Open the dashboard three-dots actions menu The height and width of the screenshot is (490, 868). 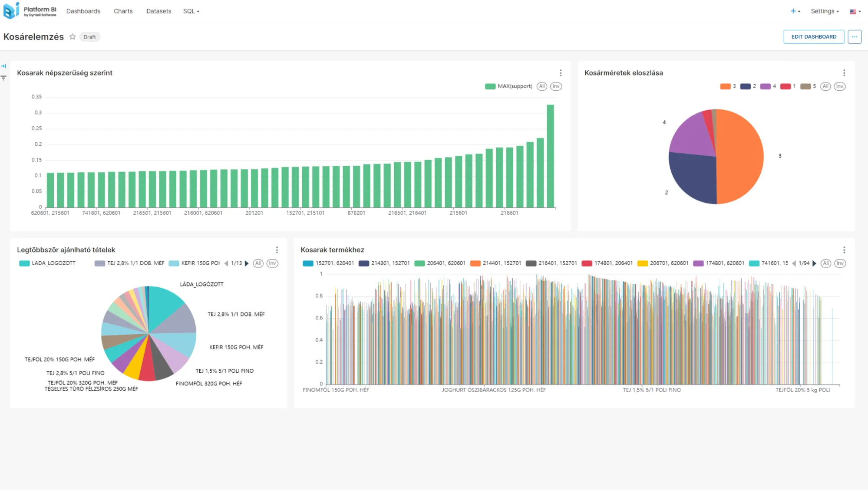pos(854,37)
